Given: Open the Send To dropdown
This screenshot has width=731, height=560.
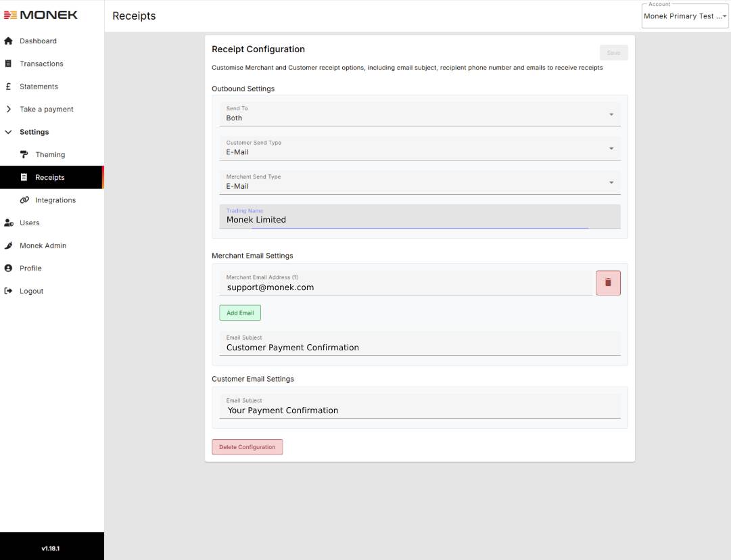Looking at the screenshot, I should [419, 114].
